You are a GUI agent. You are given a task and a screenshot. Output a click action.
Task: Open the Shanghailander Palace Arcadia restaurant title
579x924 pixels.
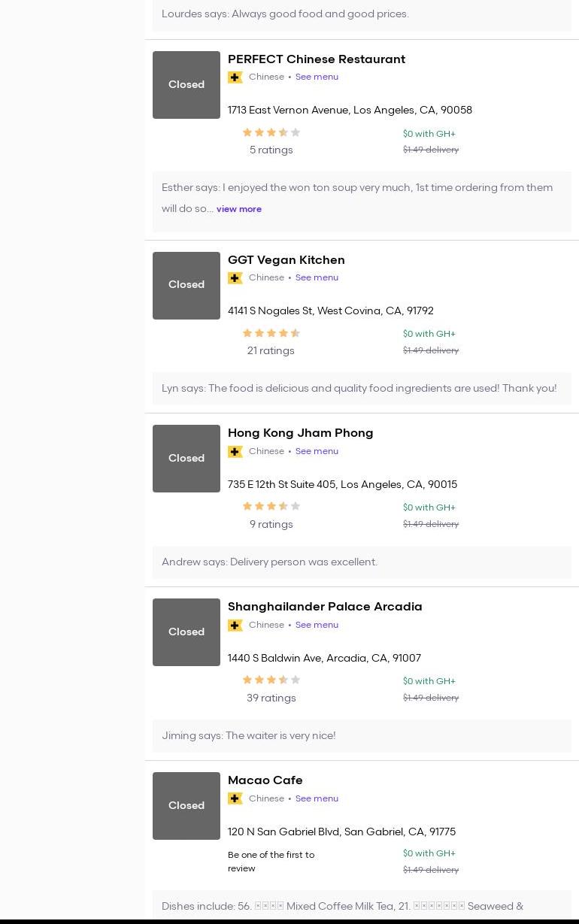click(x=325, y=607)
